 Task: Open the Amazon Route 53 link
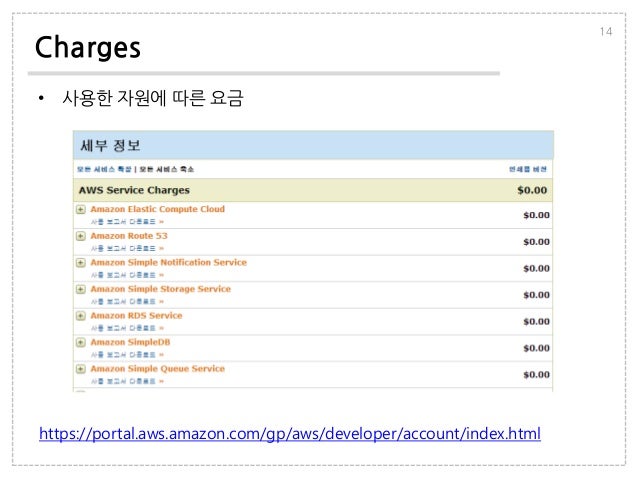click(129, 236)
